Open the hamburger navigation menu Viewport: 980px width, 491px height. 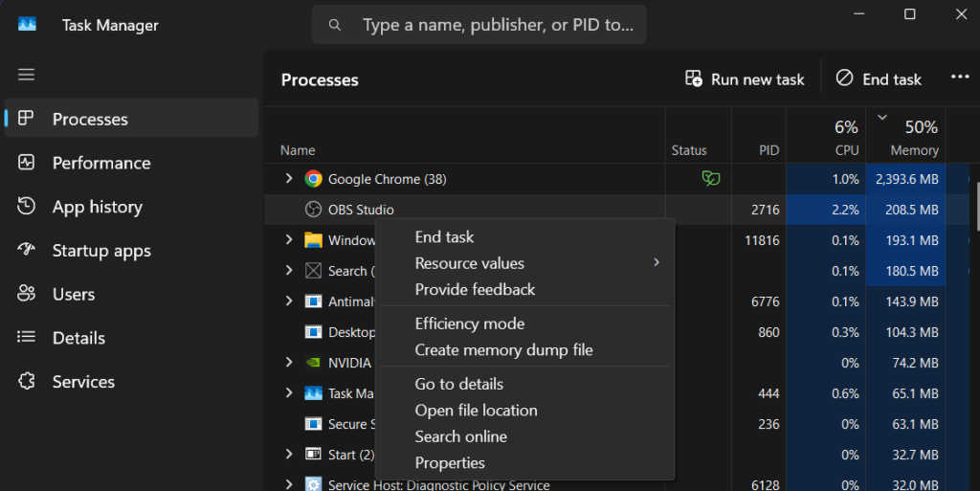[x=26, y=75]
